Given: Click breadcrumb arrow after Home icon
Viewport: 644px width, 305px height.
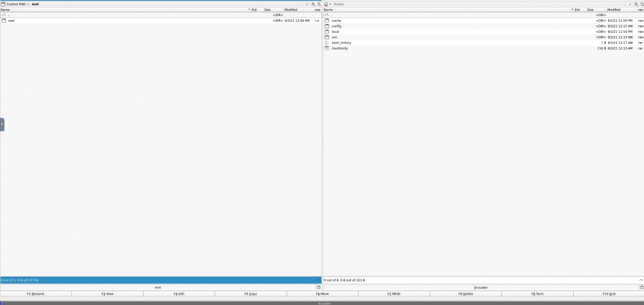Looking at the screenshot, I should tap(330, 4).
